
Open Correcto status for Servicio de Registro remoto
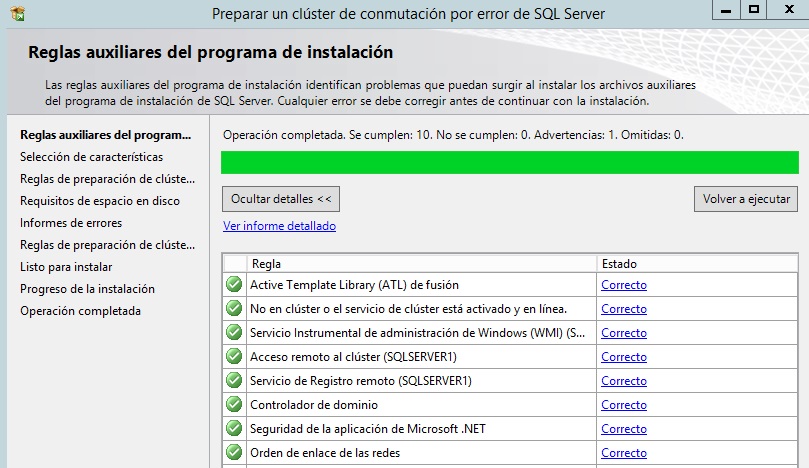[624, 381]
